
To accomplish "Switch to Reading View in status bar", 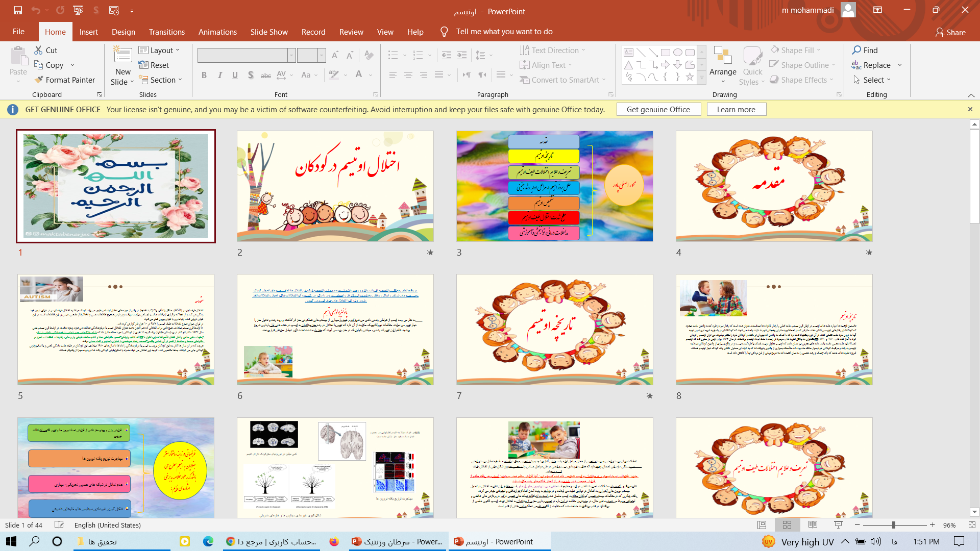I will pos(813,525).
